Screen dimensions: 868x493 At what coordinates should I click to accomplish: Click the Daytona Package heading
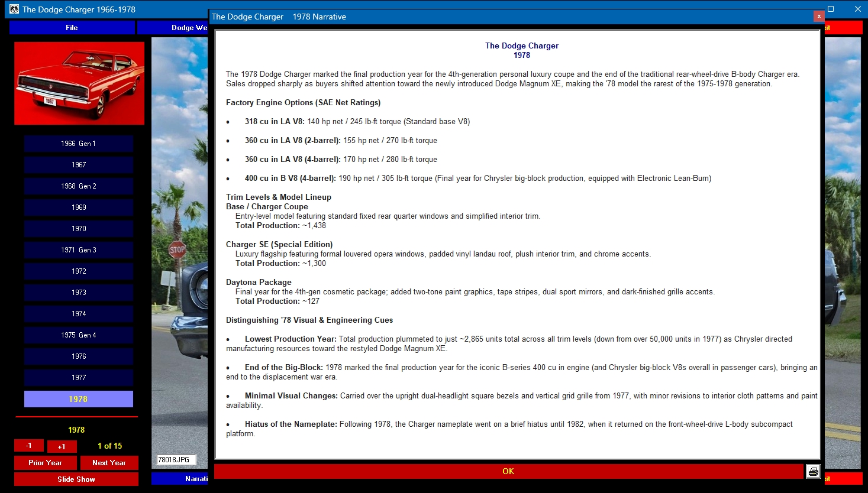(259, 282)
